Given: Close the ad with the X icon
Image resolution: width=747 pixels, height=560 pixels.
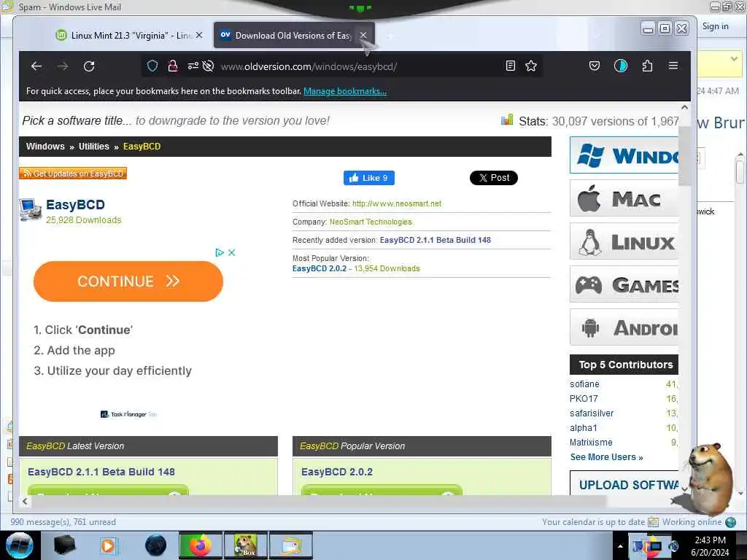Looking at the screenshot, I should coord(231,252).
